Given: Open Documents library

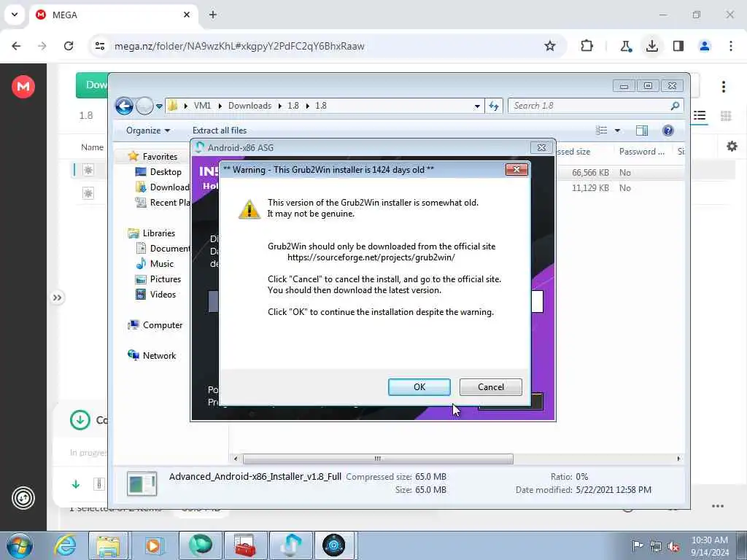Looking at the screenshot, I should click(x=163, y=249).
